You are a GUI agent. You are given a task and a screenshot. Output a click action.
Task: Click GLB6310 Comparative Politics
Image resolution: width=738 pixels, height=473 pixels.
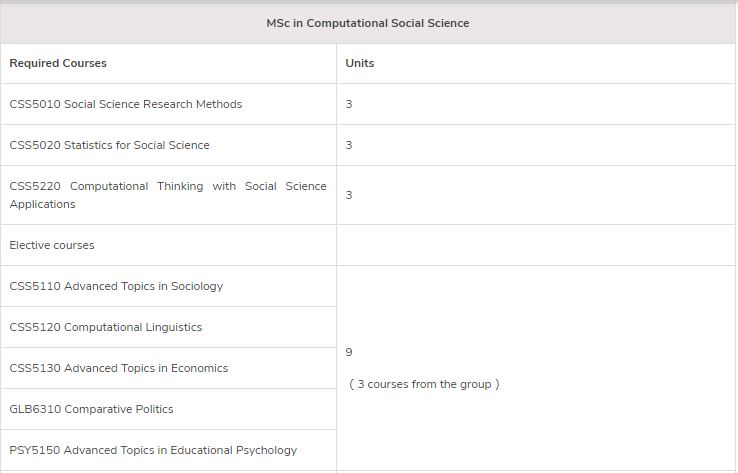[x=91, y=409]
